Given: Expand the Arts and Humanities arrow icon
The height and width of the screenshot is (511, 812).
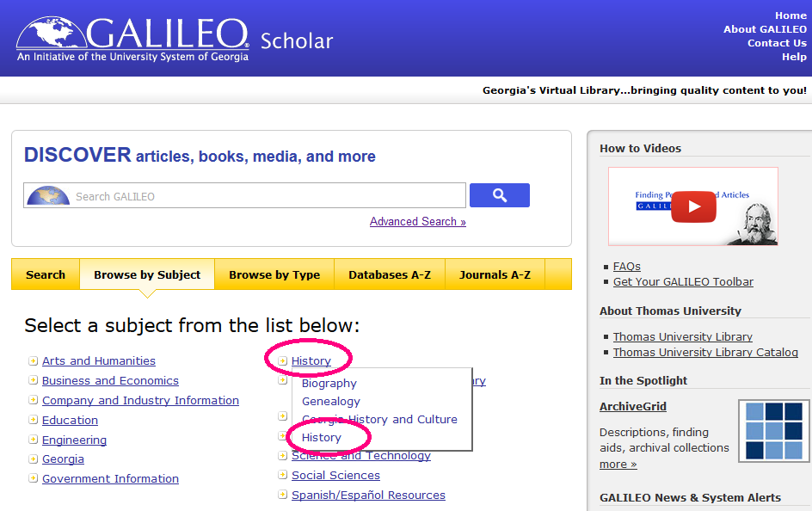Looking at the screenshot, I should pos(34,360).
